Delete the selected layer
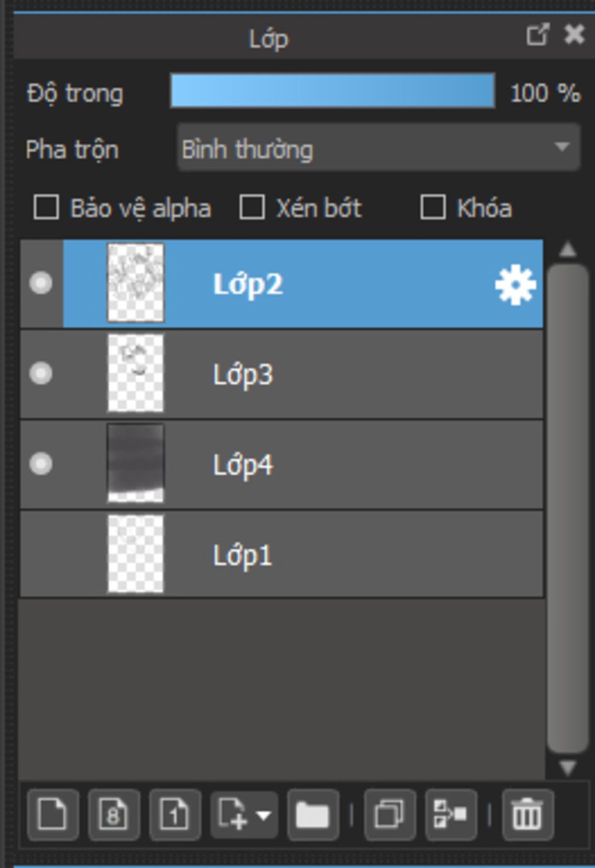The height and width of the screenshot is (868, 595). pos(527,815)
